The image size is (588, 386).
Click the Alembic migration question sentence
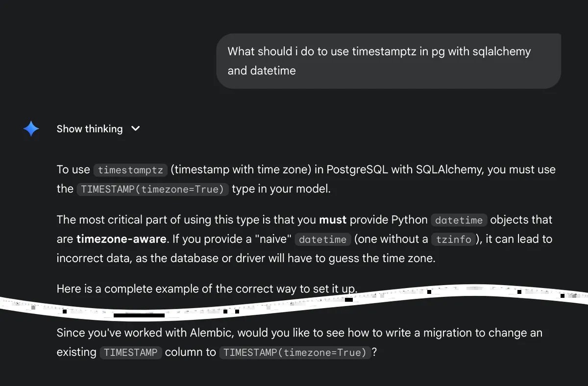coord(299,333)
